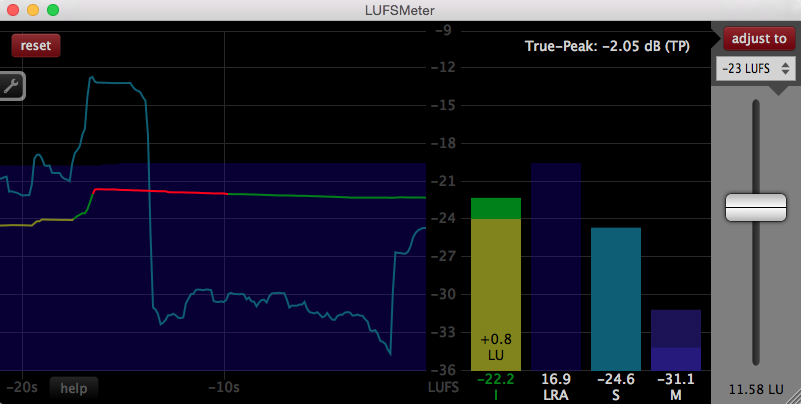Click the -10s time axis label

click(224, 388)
